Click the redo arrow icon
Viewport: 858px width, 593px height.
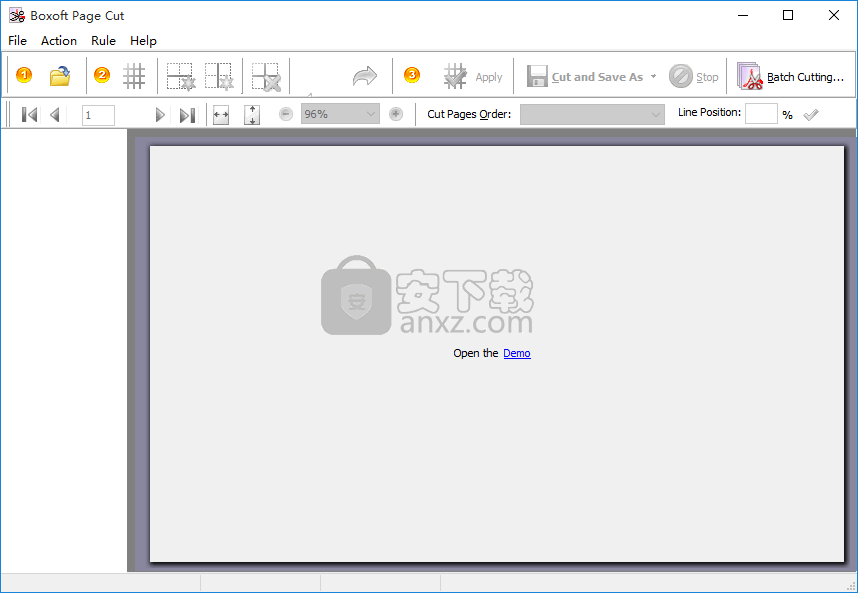(364, 76)
